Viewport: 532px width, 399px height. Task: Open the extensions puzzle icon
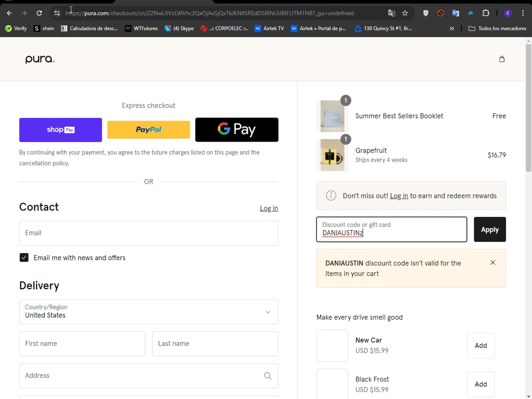(486, 13)
